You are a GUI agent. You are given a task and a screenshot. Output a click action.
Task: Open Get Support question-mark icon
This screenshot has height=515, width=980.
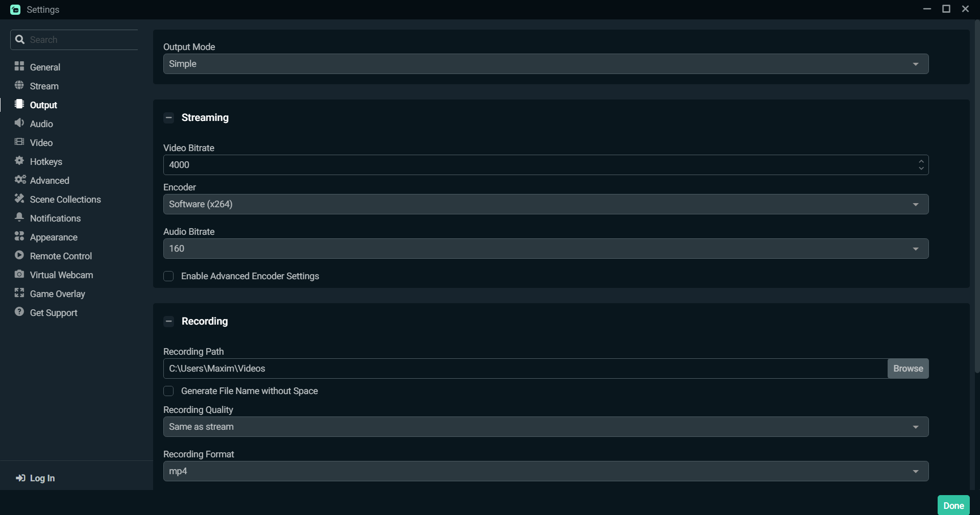[19, 312]
